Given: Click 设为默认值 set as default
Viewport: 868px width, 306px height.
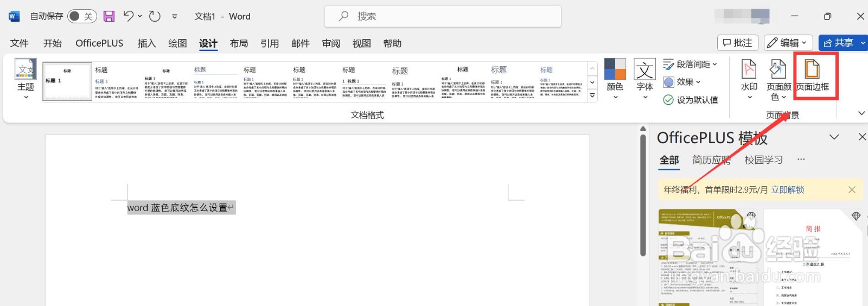Looking at the screenshot, I should [691, 100].
